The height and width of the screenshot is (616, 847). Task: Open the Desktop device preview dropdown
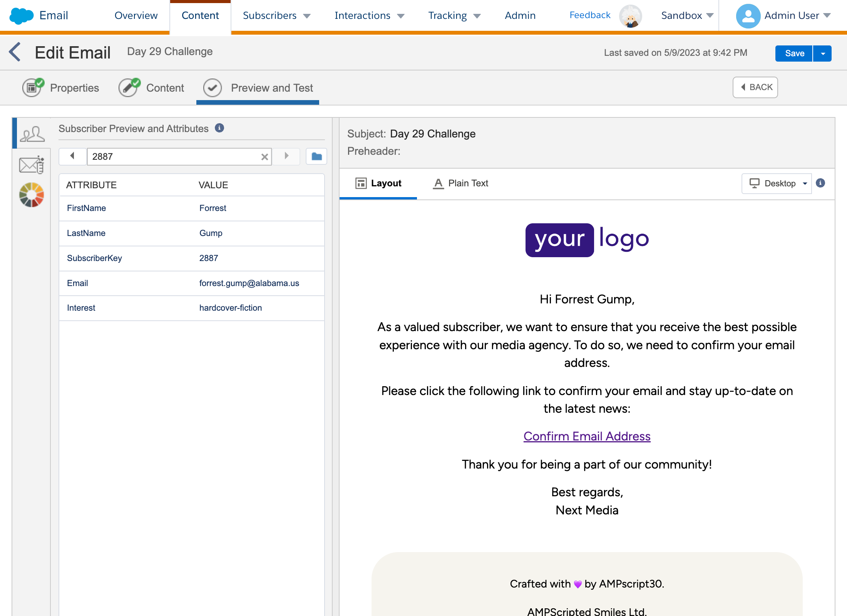coord(777,183)
